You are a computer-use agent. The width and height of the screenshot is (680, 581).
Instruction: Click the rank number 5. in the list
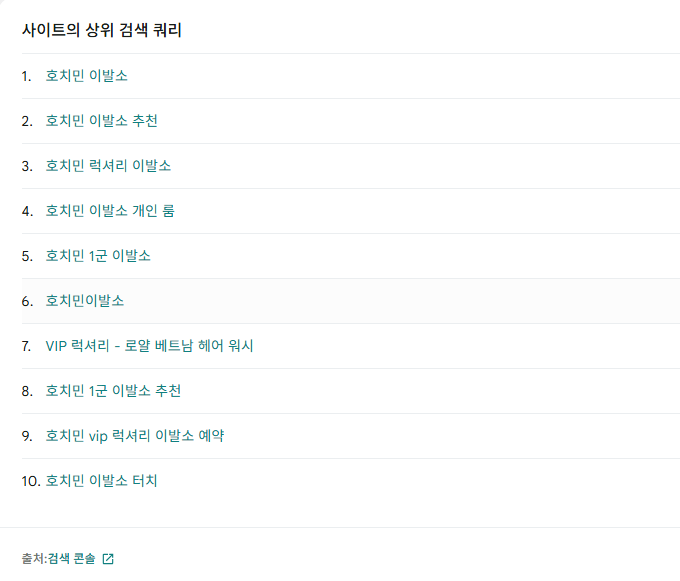pyautogui.click(x=27, y=257)
